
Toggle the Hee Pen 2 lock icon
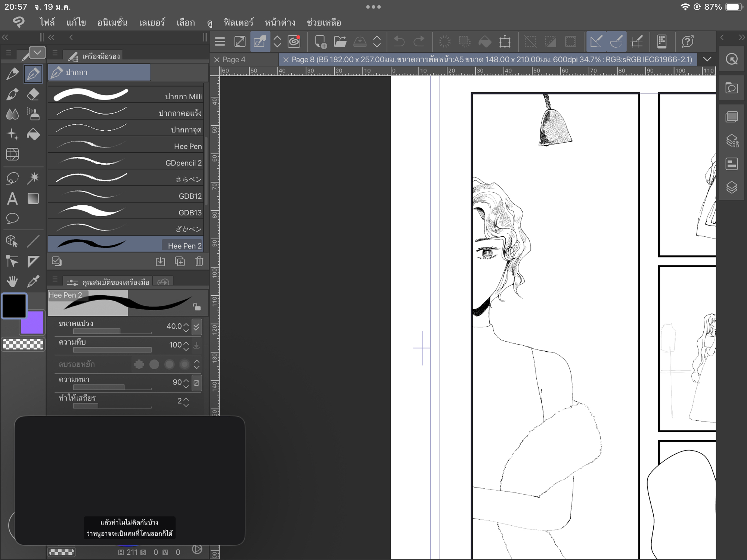click(x=196, y=307)
